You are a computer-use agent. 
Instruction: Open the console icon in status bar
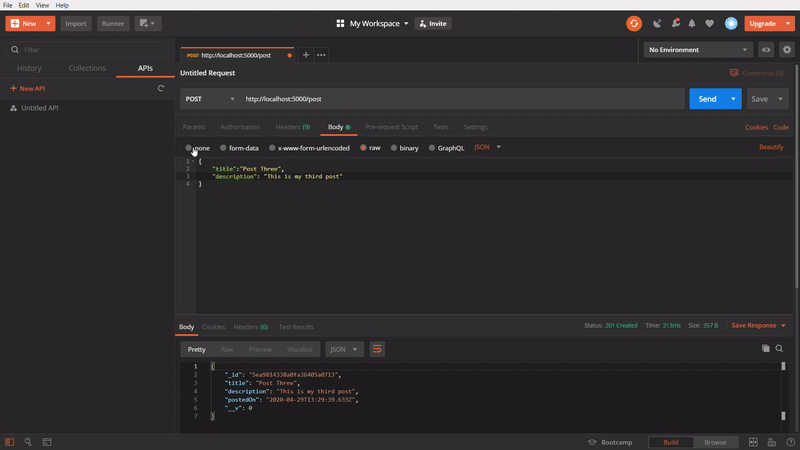pos(47,442)
